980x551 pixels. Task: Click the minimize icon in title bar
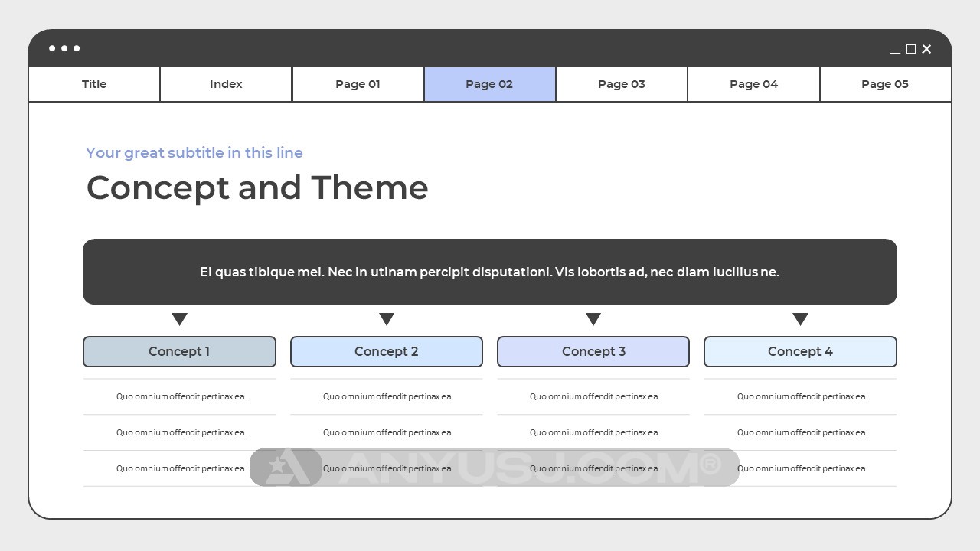[895, 53]
